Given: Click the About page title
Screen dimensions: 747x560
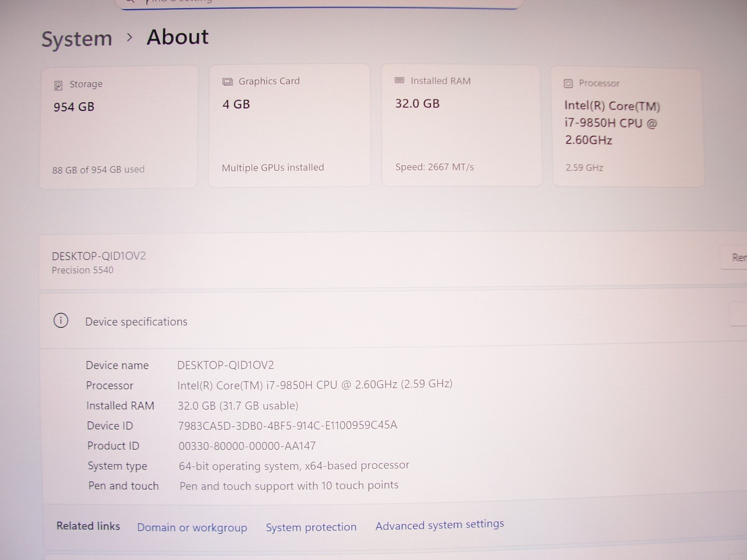Looking at the screenshot, I should (178, 37).
